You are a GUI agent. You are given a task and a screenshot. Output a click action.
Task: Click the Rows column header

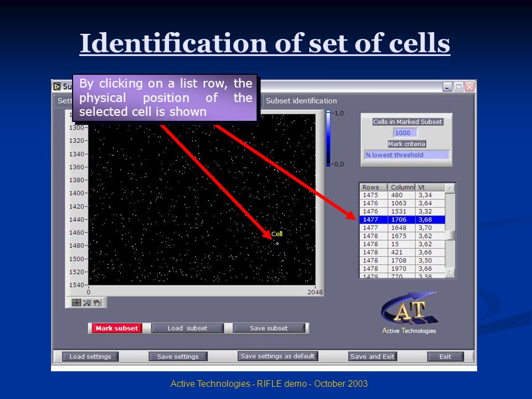point(374,187)
